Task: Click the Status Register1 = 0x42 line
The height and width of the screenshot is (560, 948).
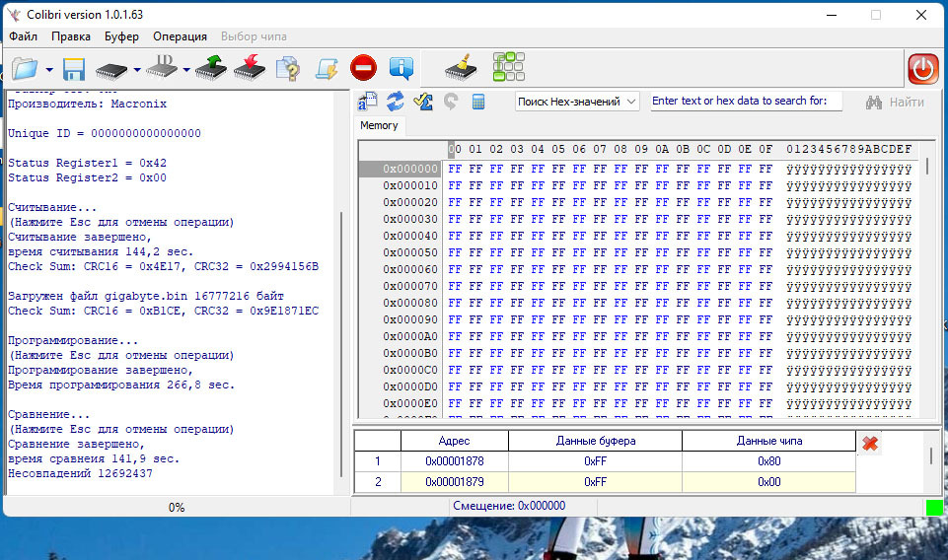Action: [x=87, y=163]
